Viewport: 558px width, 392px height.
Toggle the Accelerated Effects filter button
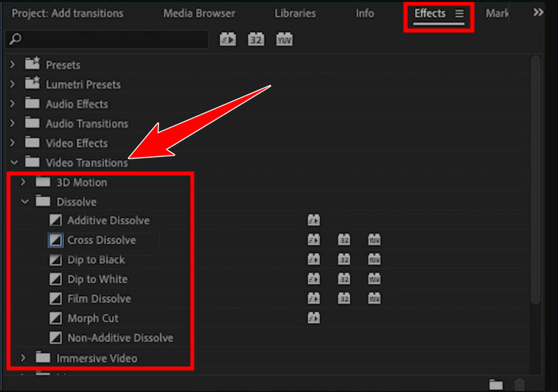[228, 39]
